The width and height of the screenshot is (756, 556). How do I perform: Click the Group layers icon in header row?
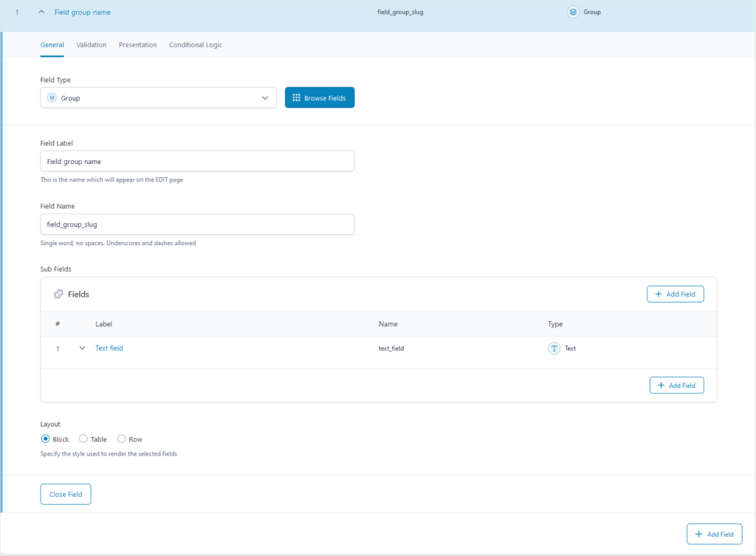click(573, 12)
